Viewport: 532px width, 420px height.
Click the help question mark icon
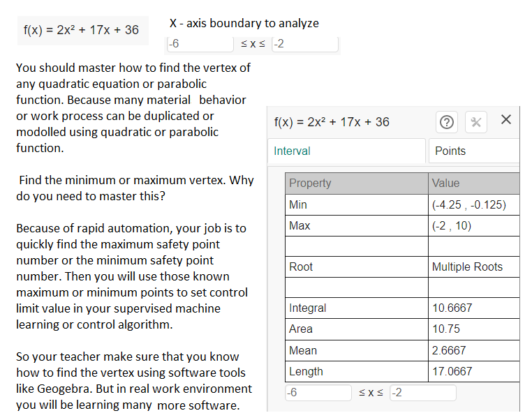click(x=447, y=122)
